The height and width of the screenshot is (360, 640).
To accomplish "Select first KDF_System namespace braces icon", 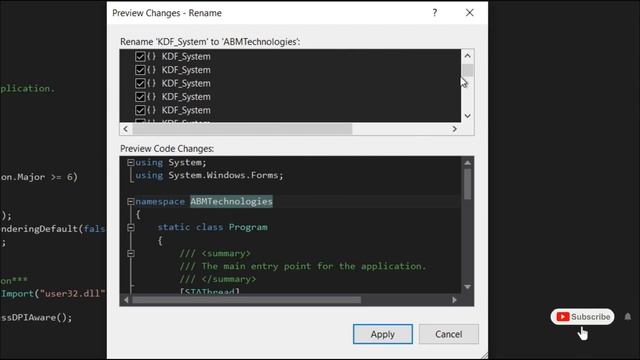I will 151,56.
